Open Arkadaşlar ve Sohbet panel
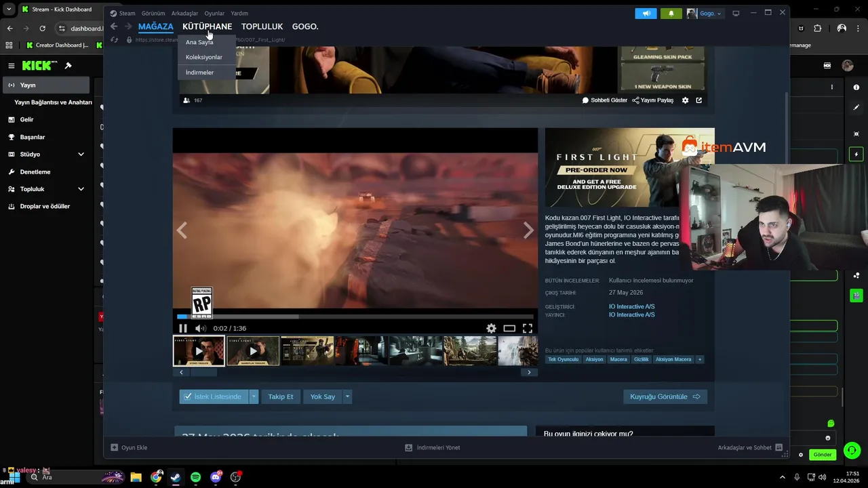Viewport: 868px width, 488px height. coord(750,447)
